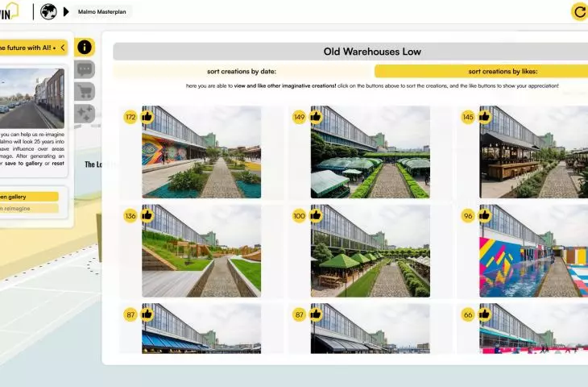Viewport: 588px width, 387px height.
Task: Like the creation with 149 likes
Action: 316,117
